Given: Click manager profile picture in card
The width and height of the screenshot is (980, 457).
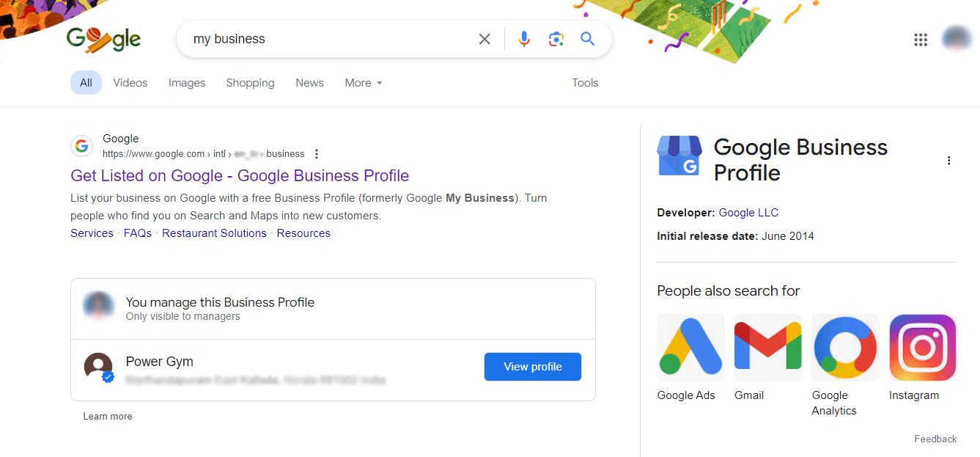Looking at the screenshot, I should (x=98, y=306).
